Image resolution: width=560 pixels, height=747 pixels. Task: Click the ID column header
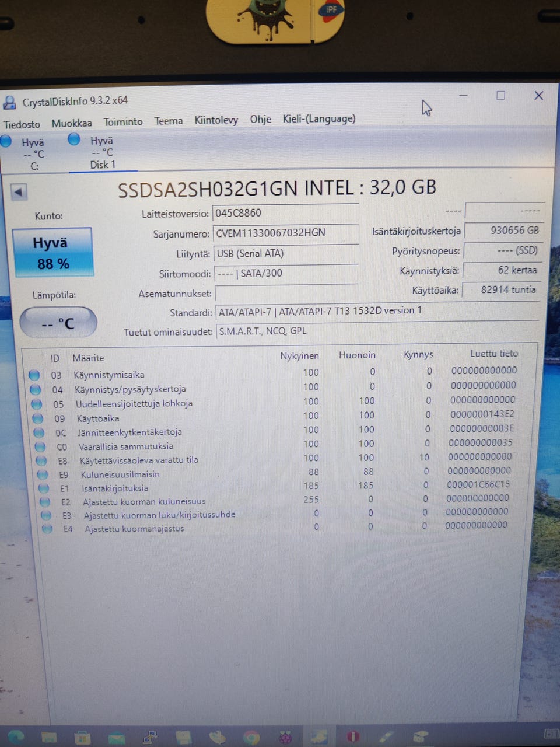pos(55,358)
